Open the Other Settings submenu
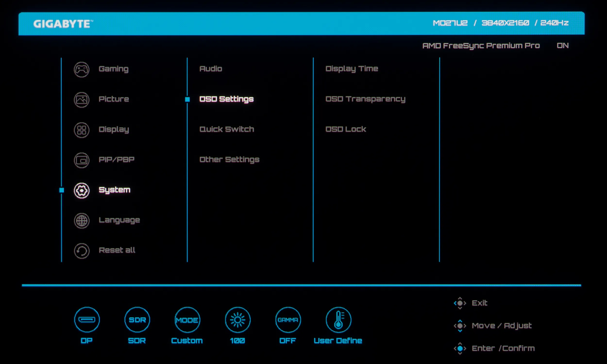Viewport: 607px width, 364px height. click(x=229, y=159)
